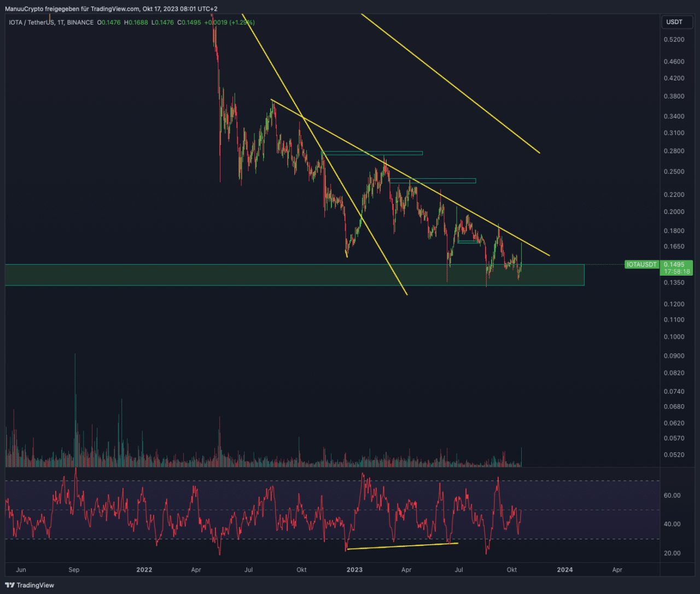
Task: Click the tallest volume bar near Sep
Action: [75, 410]
